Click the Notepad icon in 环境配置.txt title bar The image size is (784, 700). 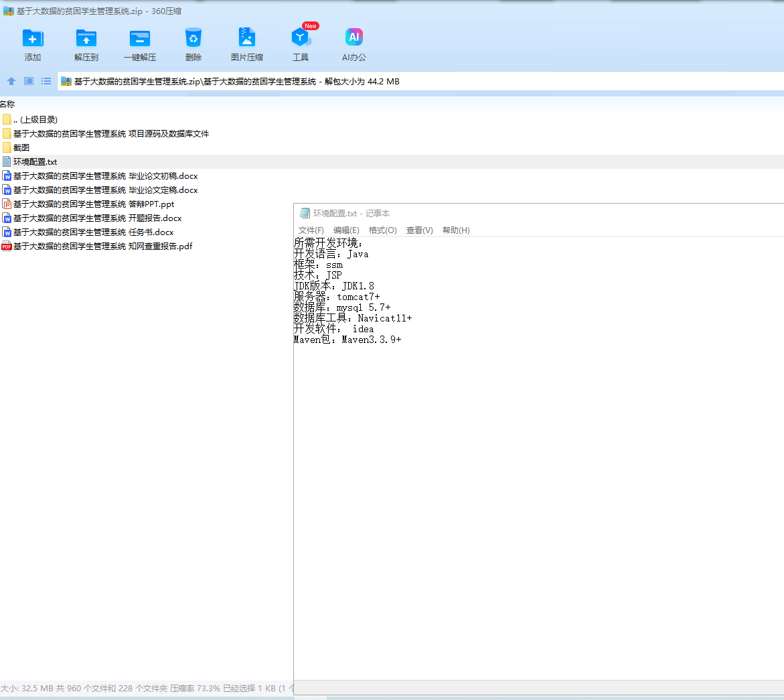click(305, 213)
